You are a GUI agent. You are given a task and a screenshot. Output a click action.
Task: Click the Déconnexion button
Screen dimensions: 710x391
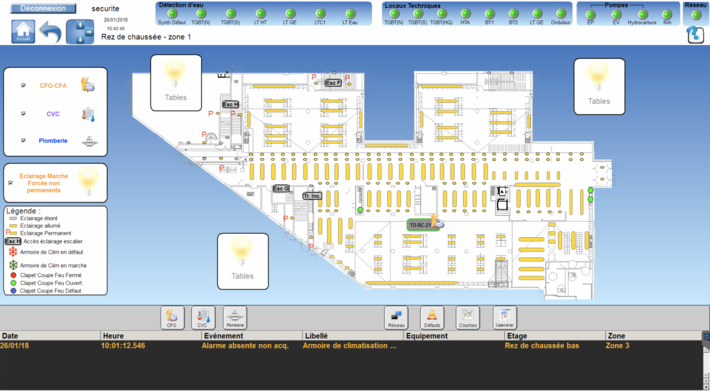click(43, 9)
